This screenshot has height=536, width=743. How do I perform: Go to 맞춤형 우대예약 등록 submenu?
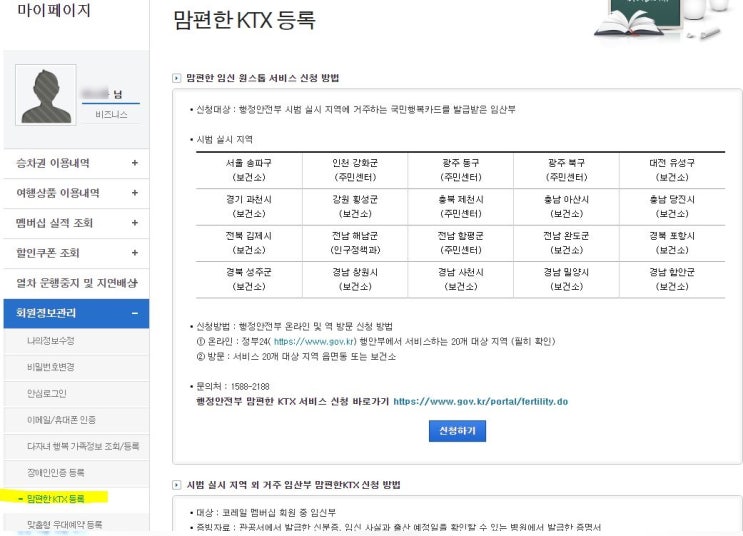click(x=64, y=525)
